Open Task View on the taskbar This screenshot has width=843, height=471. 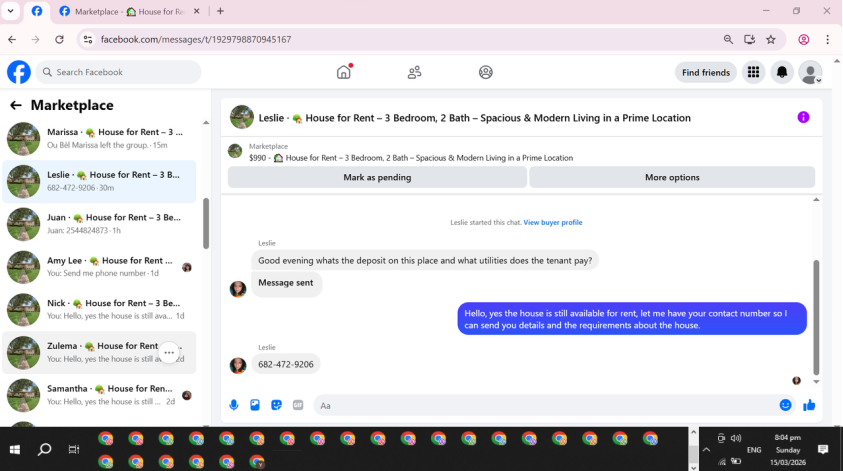[74, 449]
